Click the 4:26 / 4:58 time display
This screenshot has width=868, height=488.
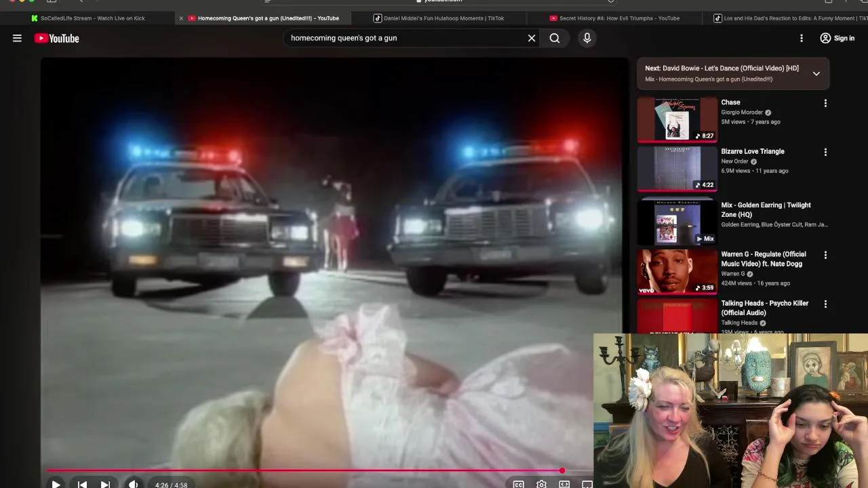click(x=171, y=485)
